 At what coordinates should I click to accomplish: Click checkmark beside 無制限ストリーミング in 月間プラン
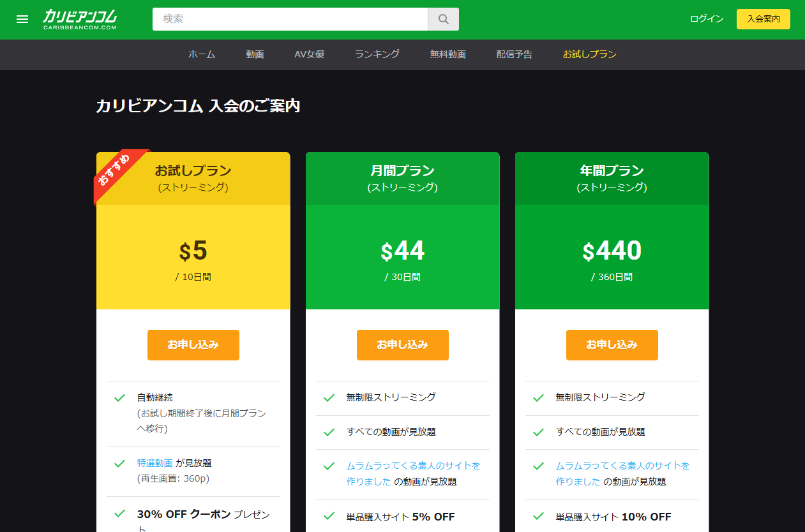click(x=329, y=397)
